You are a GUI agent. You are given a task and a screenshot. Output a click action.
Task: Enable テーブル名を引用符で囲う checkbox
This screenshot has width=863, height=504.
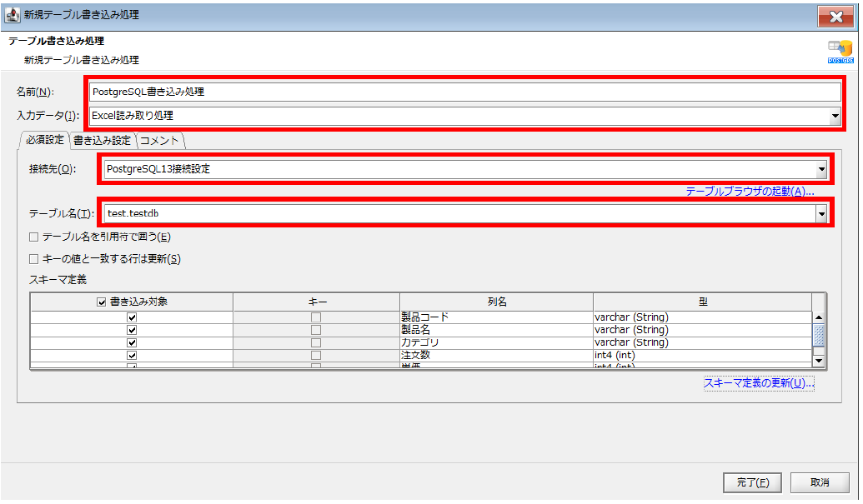(34, 237)
